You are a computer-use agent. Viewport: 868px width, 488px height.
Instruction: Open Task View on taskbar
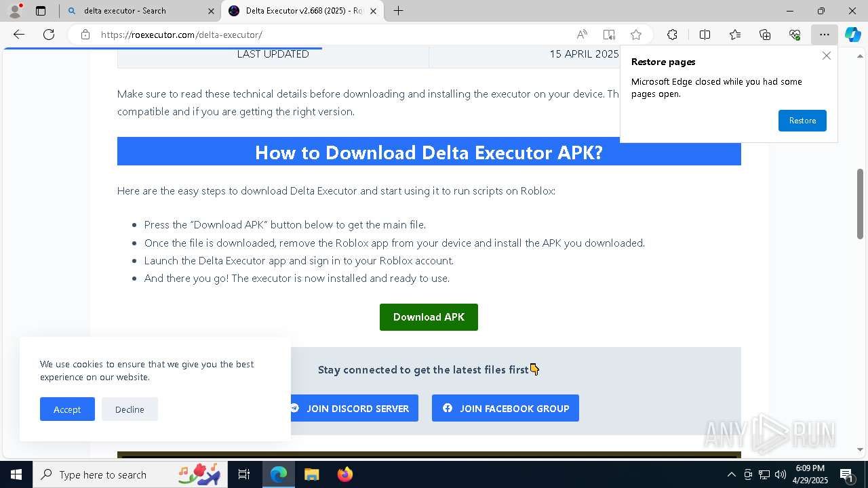(x=244, y=474)
